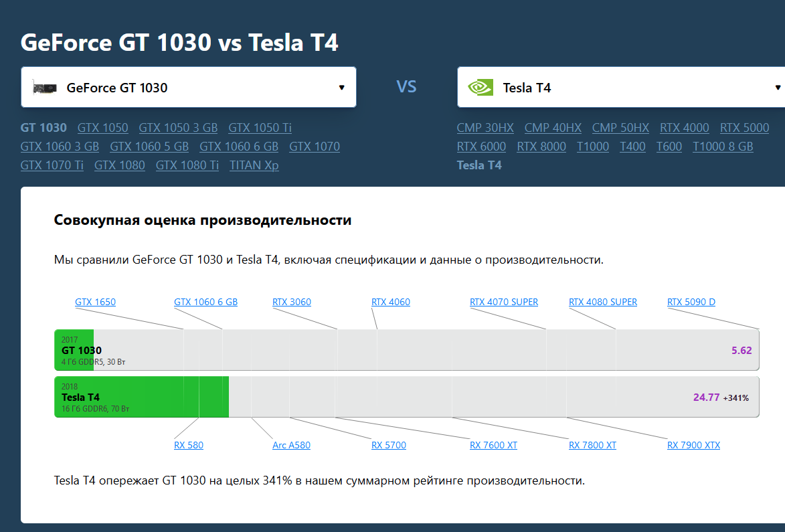Open RTX 5090 D chart marker link
The height and width of the screenshot is (532, 785).
691,302
